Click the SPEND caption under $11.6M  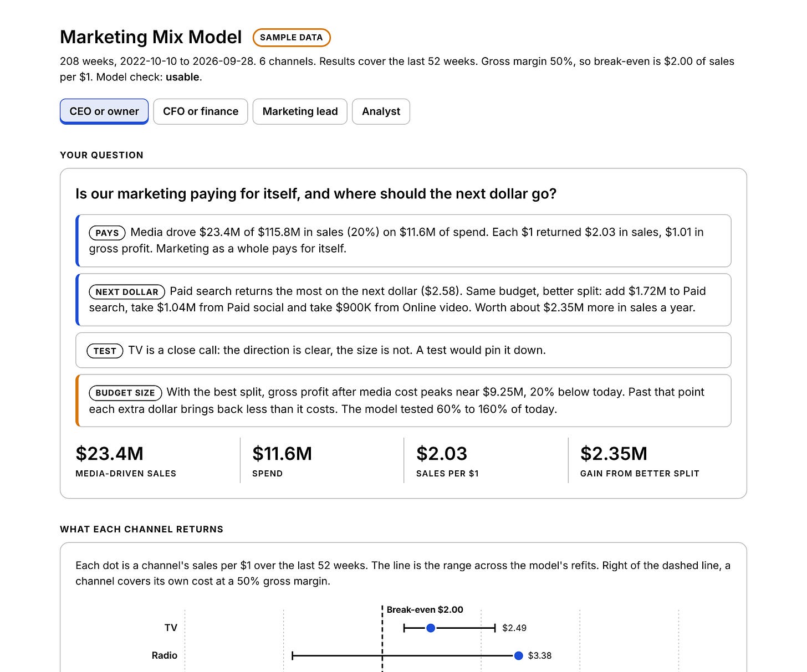pyautogui.click(x=267, y=474)
